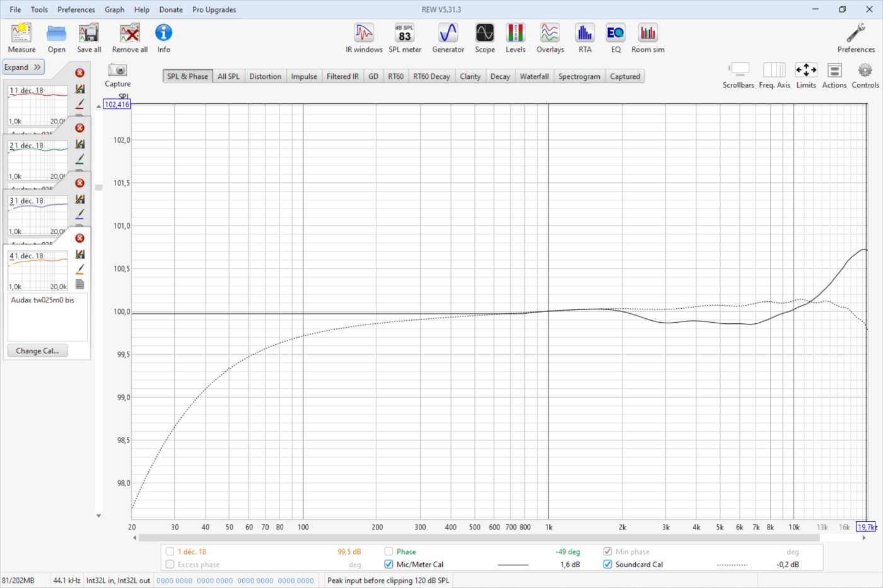Open the graph Controls panel
The image size is (883, 588).
865,76
